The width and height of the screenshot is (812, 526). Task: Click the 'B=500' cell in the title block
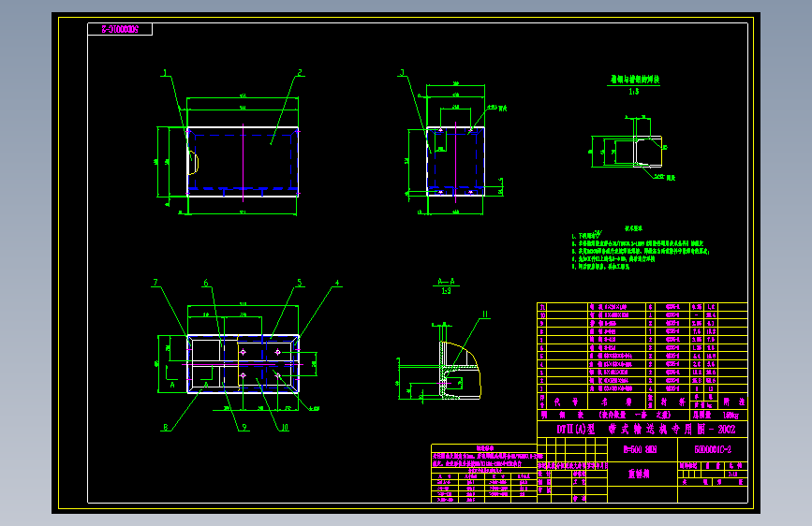click(642, 449)
